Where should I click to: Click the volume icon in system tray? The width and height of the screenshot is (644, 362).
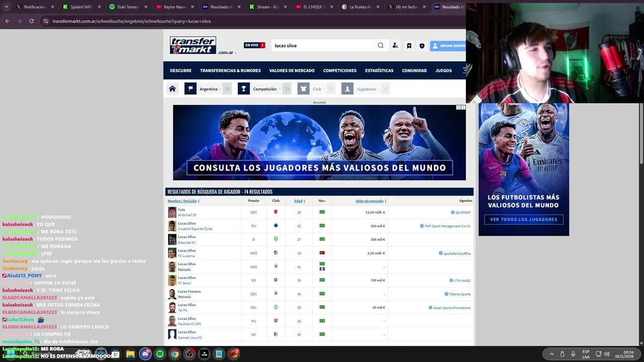click(607, 354)
